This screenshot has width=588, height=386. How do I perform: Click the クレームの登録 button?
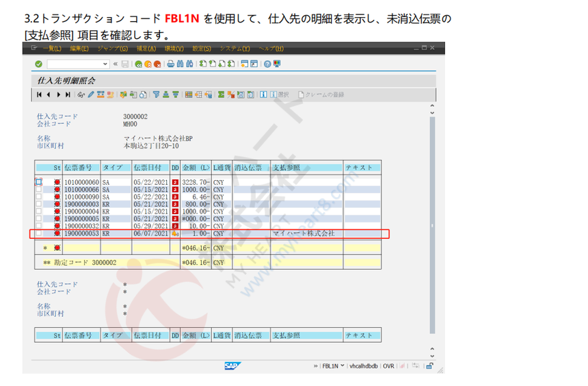click(321, 94)
